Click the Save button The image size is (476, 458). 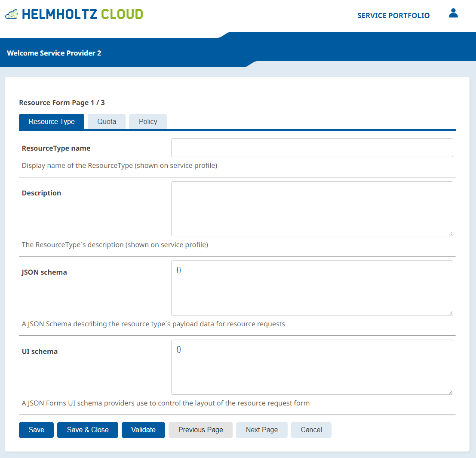pos(37,430)
